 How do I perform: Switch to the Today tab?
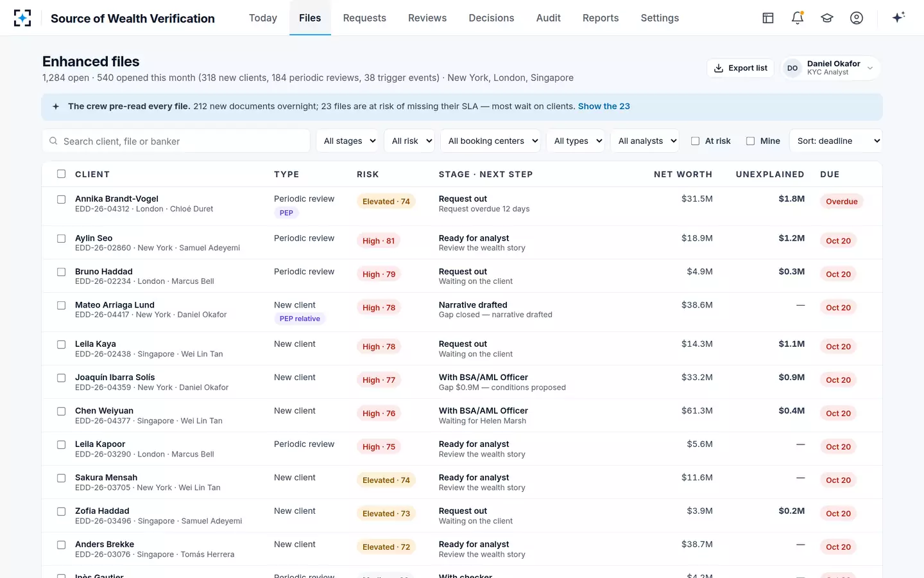tap(263, 18)
